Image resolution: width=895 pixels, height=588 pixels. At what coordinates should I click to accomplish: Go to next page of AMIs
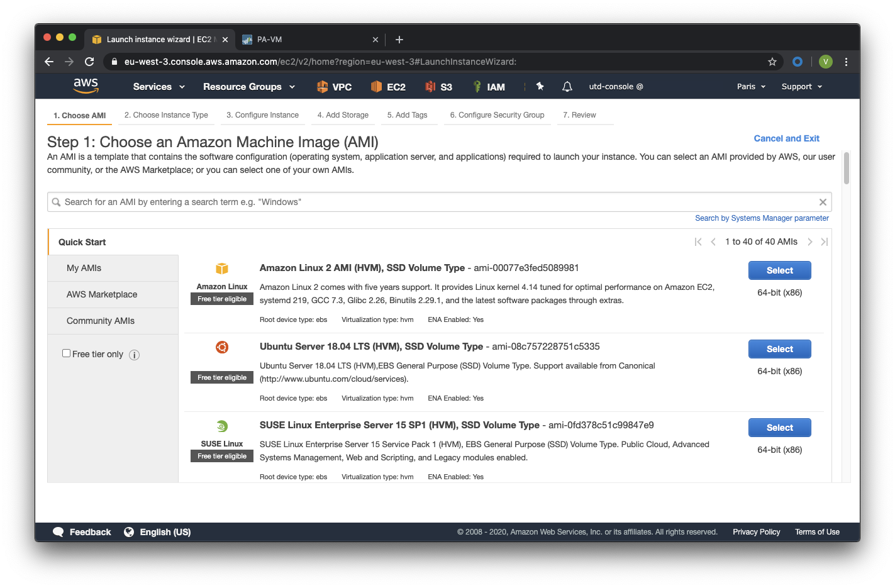click(x=810, y=241)
